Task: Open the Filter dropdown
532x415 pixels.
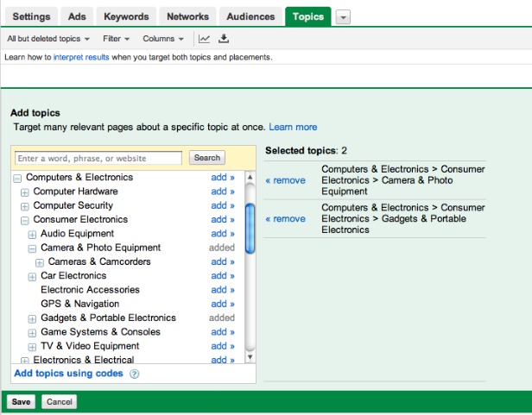Action: (116, 39)
